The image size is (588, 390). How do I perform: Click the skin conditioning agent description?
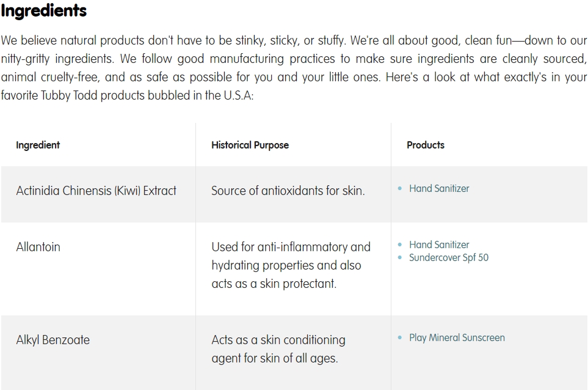point(278,349)
